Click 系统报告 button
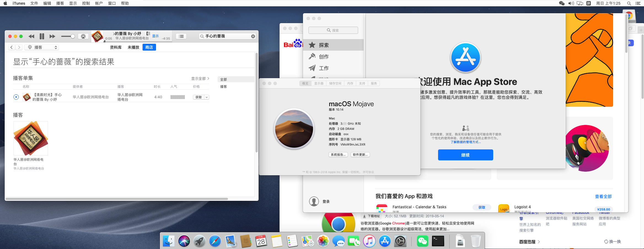This screenshot has height=249, width=644. (x=338, y=155)
